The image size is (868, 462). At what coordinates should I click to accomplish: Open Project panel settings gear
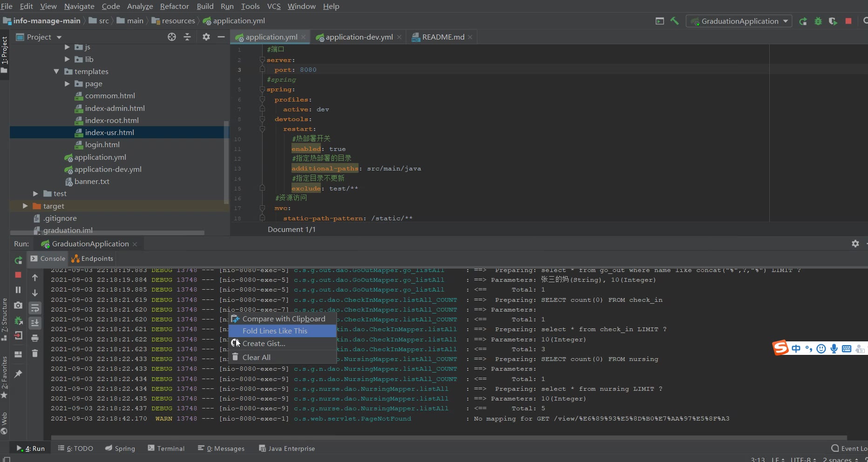click(x=206, y=37)
